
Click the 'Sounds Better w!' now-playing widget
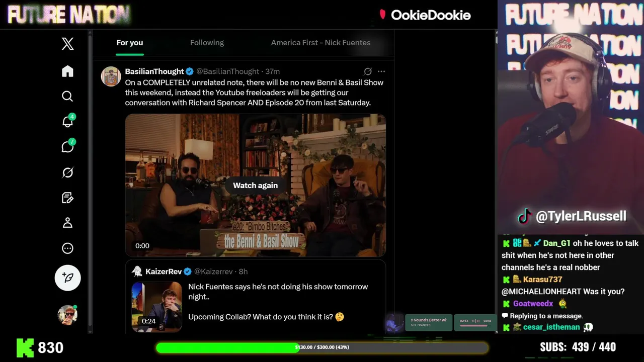coord(429,322)
